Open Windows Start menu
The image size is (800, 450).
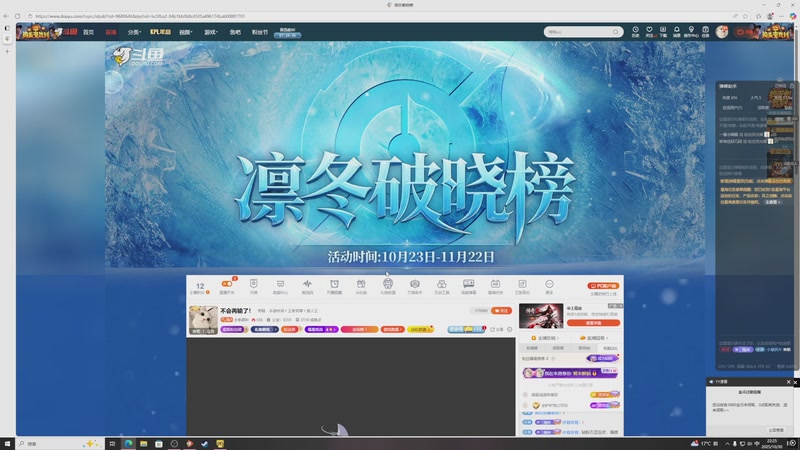tap(7, 444)
